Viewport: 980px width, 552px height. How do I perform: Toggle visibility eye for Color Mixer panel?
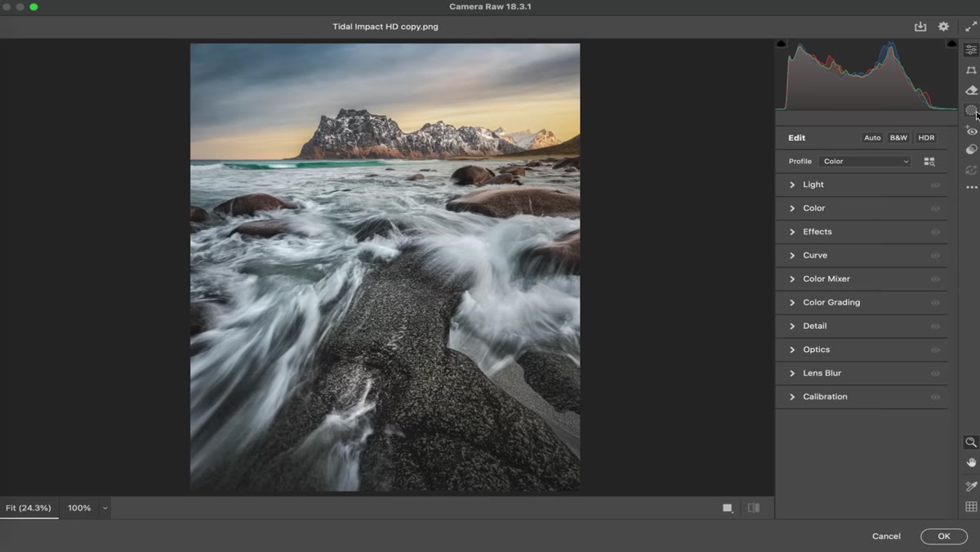(x=935, y=279)
